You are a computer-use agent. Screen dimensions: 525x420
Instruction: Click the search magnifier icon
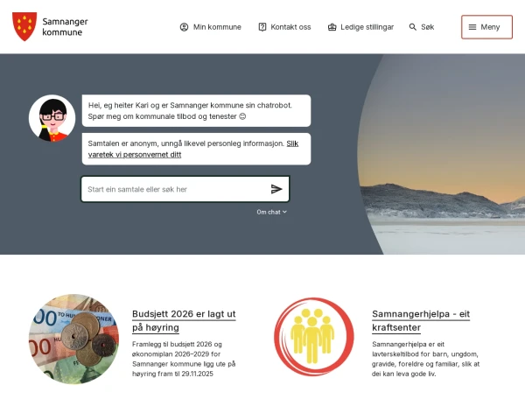coord(412,27)
